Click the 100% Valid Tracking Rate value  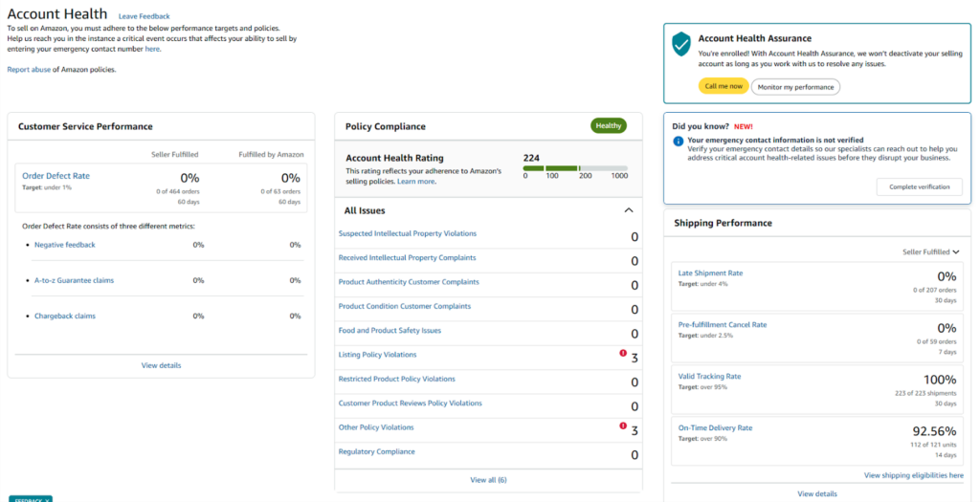(x=940, y=380)
